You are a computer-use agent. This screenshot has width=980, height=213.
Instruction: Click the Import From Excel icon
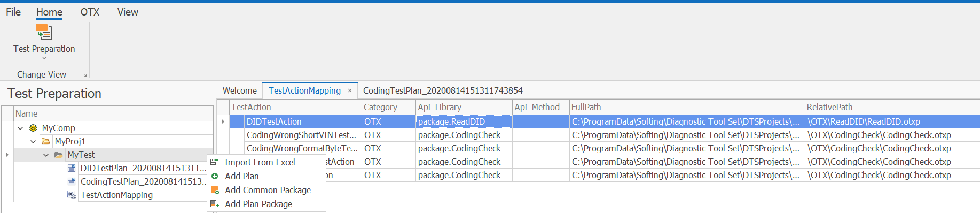pyautogui.click(x=215, y=162)
